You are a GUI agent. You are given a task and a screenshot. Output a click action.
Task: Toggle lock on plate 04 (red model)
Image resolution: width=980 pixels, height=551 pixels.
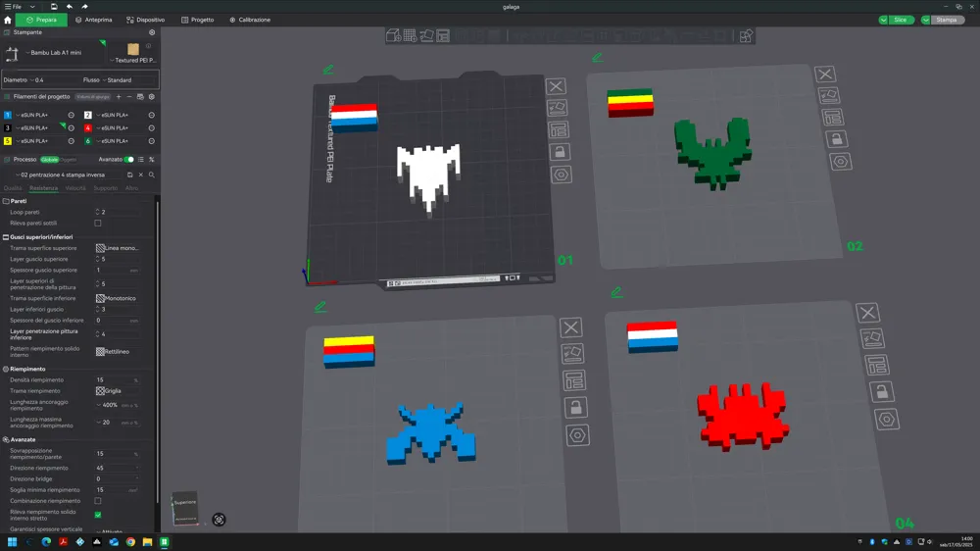click(x=882, y=392)
